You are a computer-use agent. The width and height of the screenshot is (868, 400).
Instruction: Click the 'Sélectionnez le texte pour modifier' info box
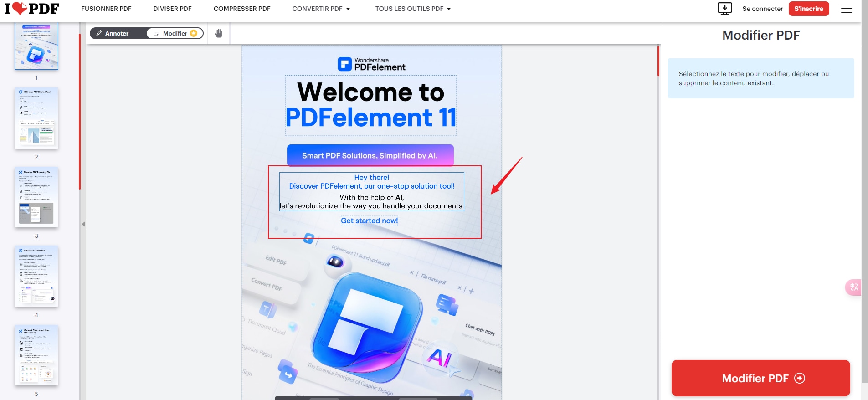(761, 78)
